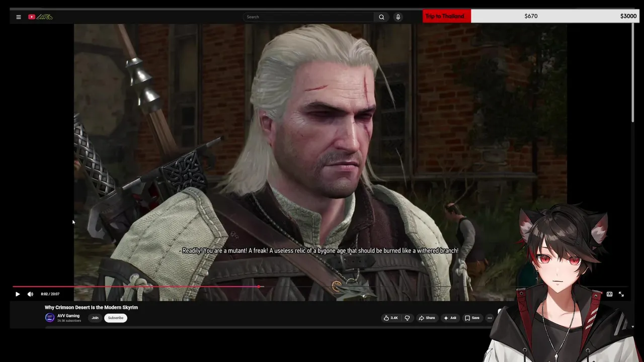The width and height of the screenshot is (644, 362).
Task: Start voice search with the microphone
Action: coord(398,17)
